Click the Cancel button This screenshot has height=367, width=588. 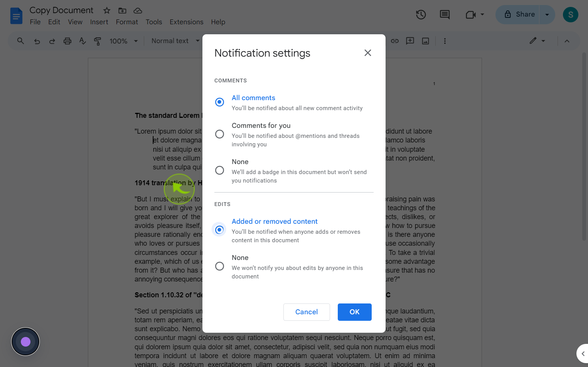307,312
